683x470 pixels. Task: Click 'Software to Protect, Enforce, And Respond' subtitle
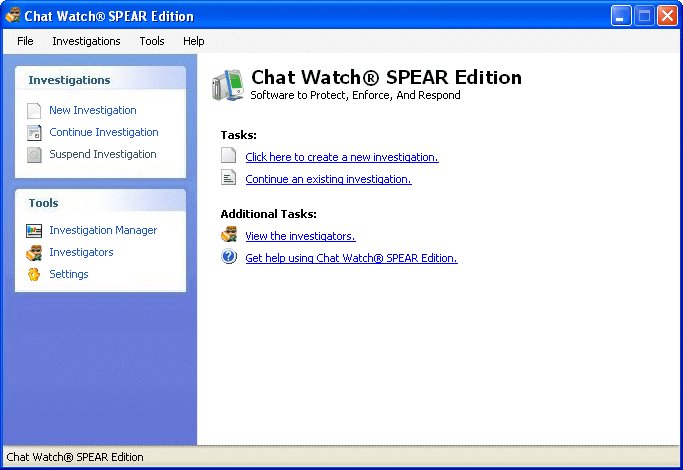click(355, 95)
